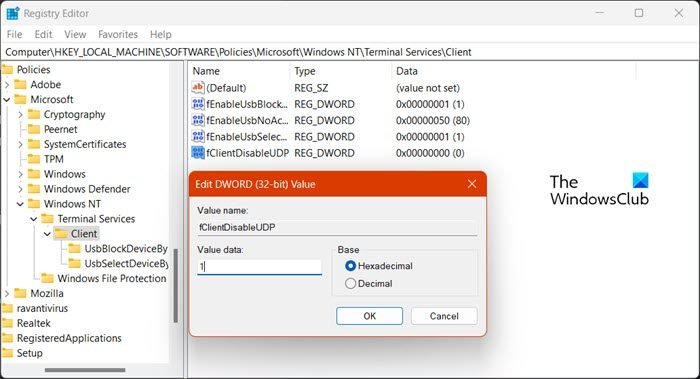Click the registry path address bar
This screenshot has height=379, width=700.
[350, 52]
